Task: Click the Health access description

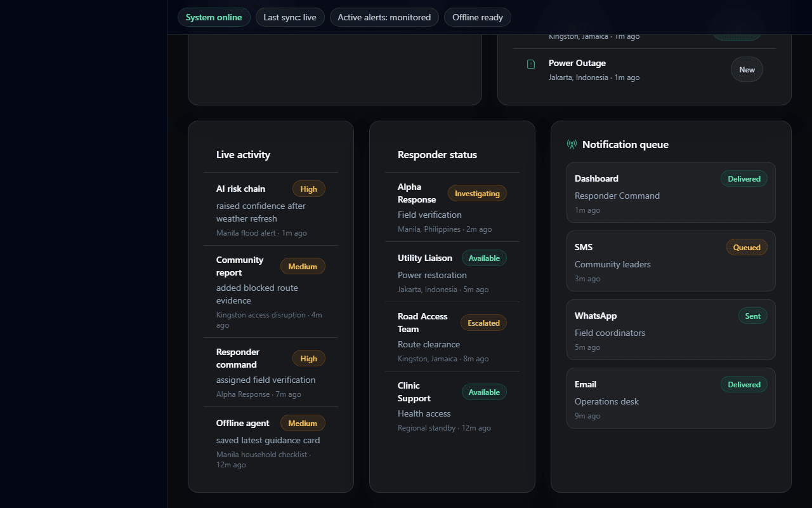Action: point(424,413)
